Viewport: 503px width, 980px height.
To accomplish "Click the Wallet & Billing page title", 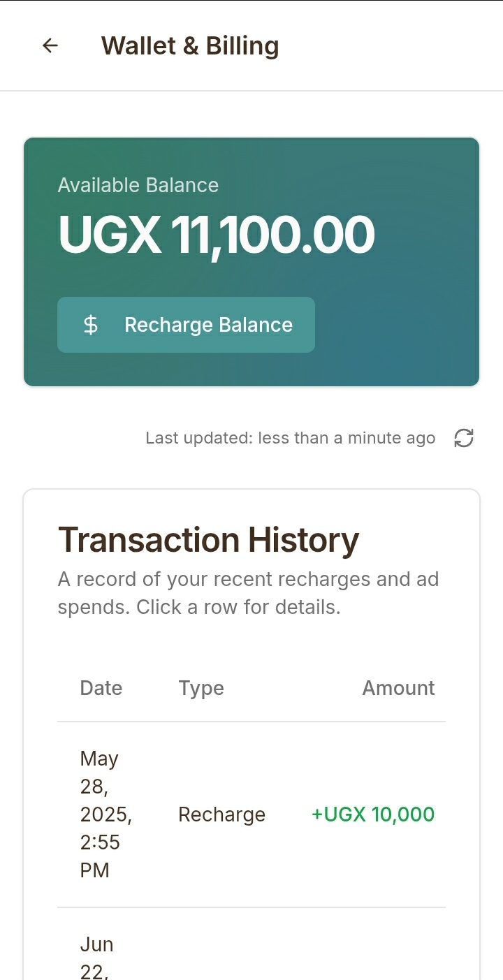I will [x=190, y=46].
